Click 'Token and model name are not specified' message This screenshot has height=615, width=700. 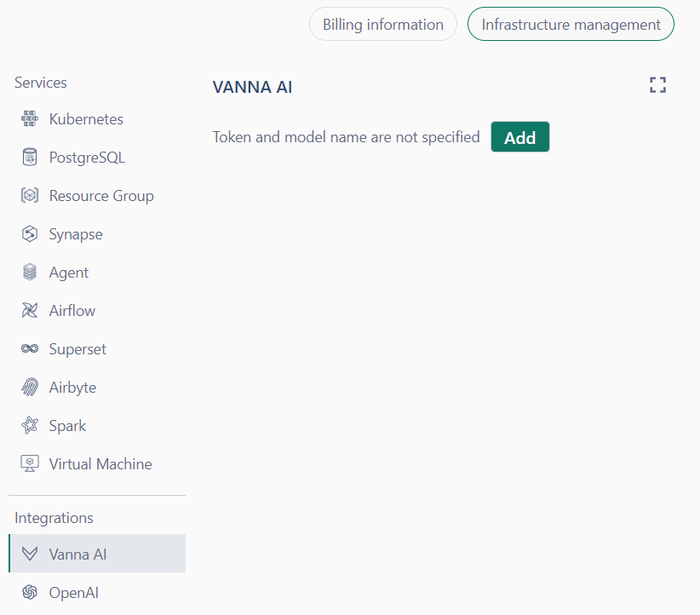pos(346,137)
